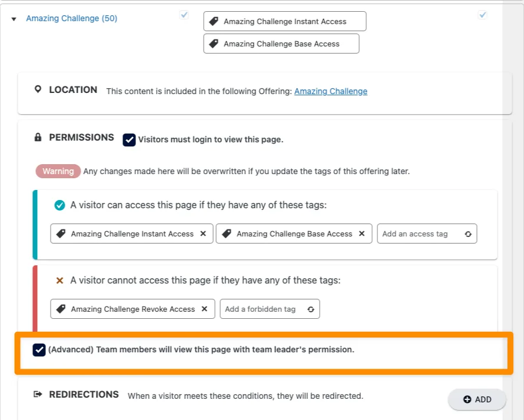Screen dimensions: 524x420
Task: Add a new redirection with ADD button
Action: click(x=477, y=399)
